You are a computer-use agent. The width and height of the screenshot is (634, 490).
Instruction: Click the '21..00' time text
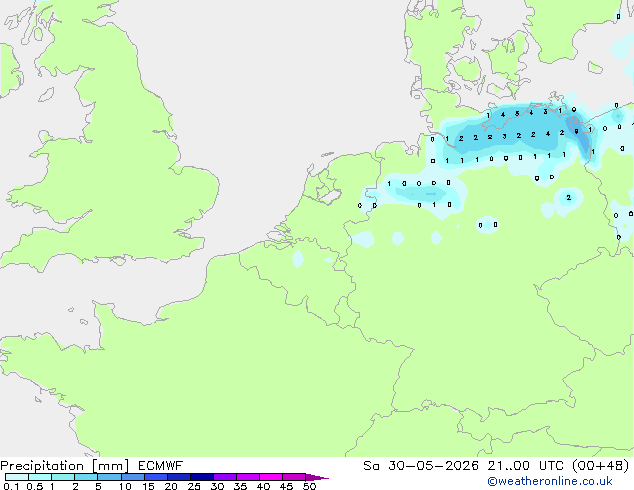pos(508,466)
